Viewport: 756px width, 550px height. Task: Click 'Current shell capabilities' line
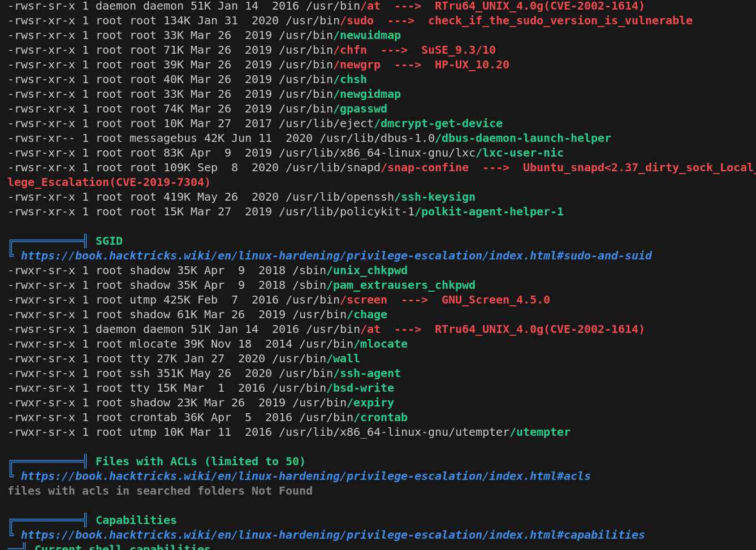[123, 546]
